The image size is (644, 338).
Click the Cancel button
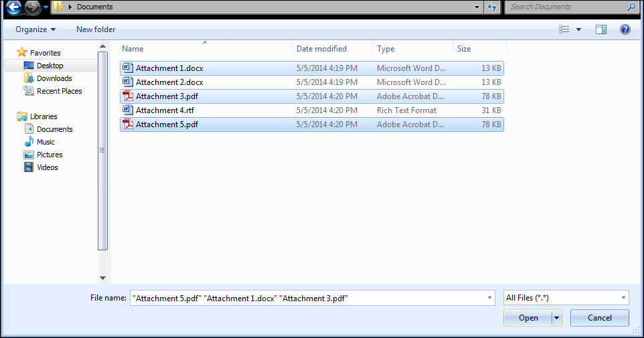(599, 318)
